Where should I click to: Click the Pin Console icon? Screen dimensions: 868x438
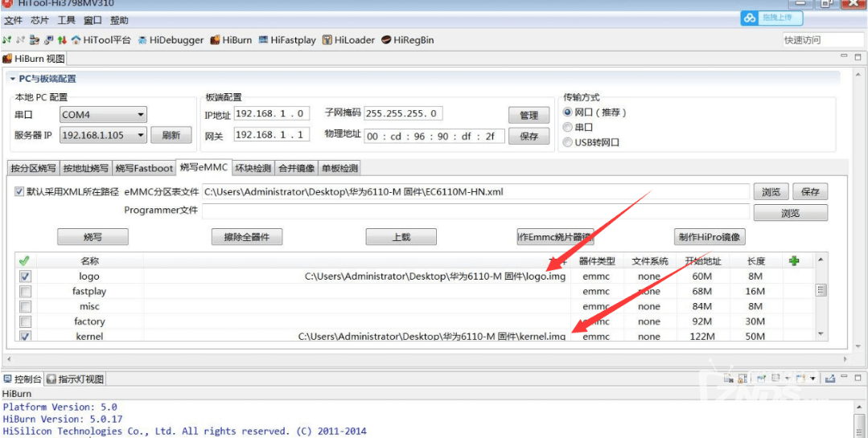762,379
